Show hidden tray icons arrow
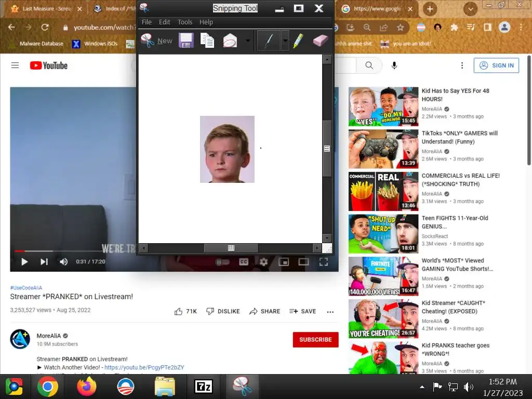The height and width of the screenshot is (399, 532). [422, 387]
